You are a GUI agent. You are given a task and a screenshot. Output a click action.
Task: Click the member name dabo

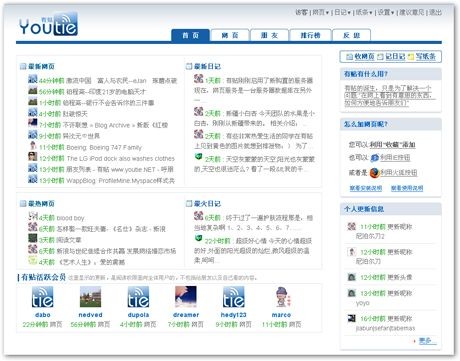click(x=43, y=315)
